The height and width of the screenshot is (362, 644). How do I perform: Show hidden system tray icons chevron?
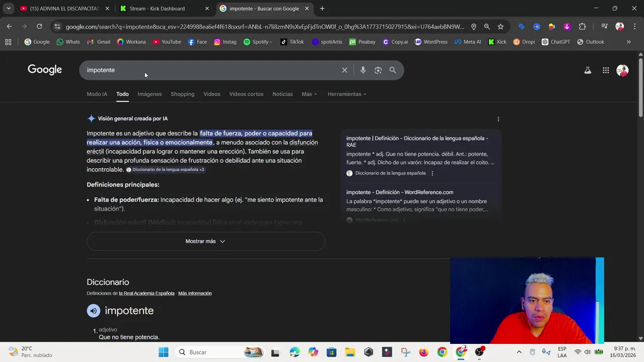pos(519,352)
